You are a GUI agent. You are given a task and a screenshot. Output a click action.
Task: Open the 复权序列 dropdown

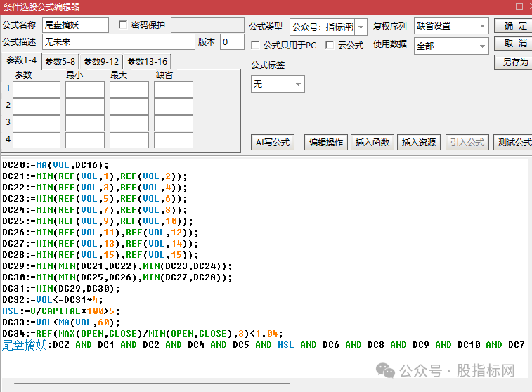pos(482,26)
